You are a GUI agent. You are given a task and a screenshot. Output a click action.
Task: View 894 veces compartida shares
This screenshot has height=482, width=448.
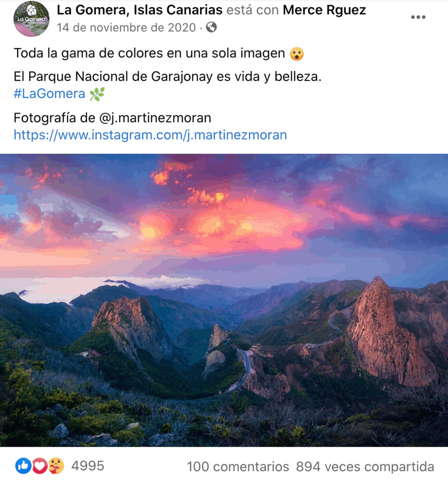click(x=365, y=466)
